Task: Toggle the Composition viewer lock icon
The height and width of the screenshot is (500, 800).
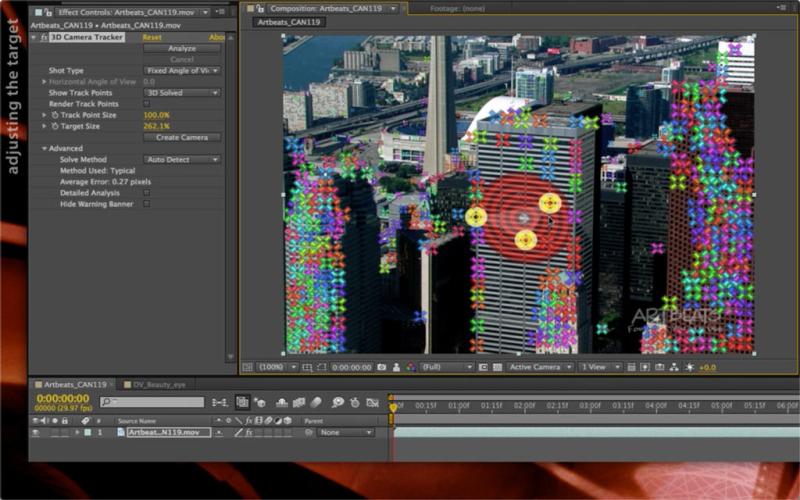Action: click(260, 9)
